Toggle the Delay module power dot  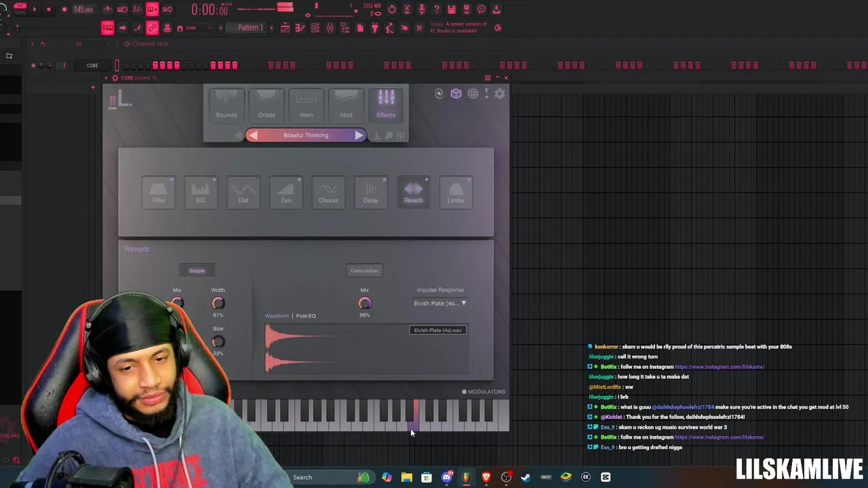point(384,180)
